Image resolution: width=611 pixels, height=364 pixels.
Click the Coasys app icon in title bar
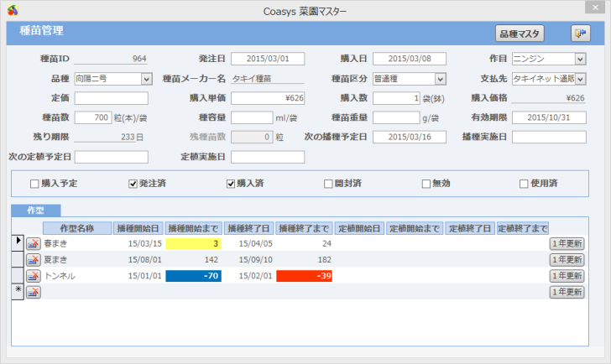tap(10, 9)
